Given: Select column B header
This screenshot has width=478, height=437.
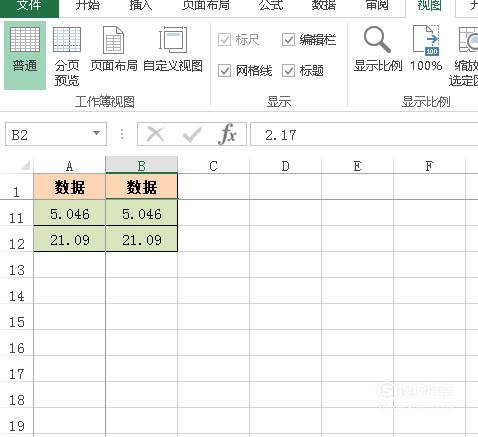Looking at the screenshot, I should point(142,166).
